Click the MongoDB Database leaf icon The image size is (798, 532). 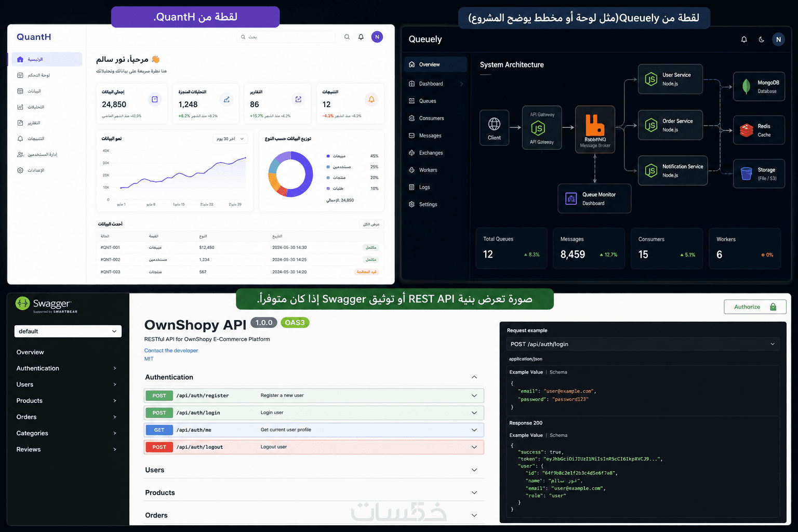click(x=746, y=86)
